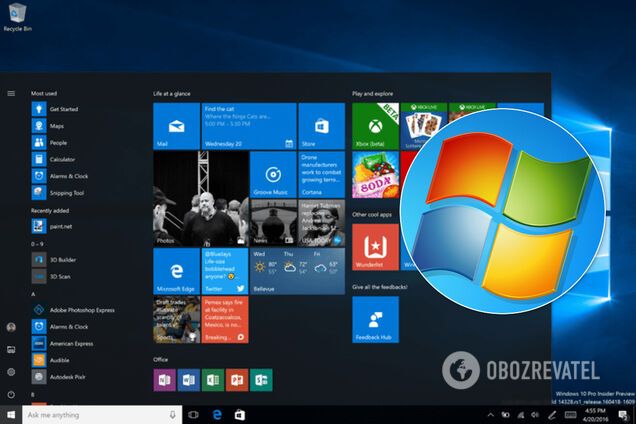Open the Photos live tile
The height and width of the screenshot is (424, 636).
point(201,199)
